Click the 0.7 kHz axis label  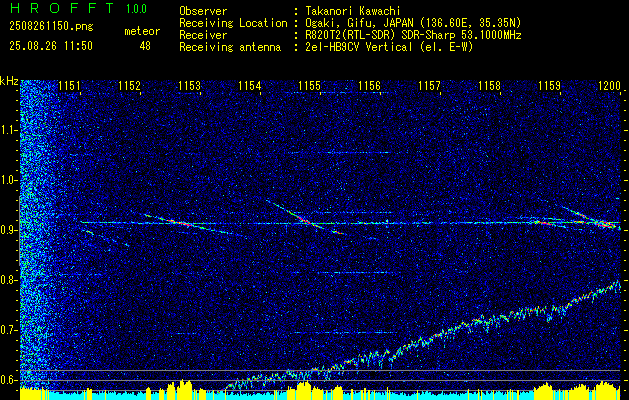[9, 330]
